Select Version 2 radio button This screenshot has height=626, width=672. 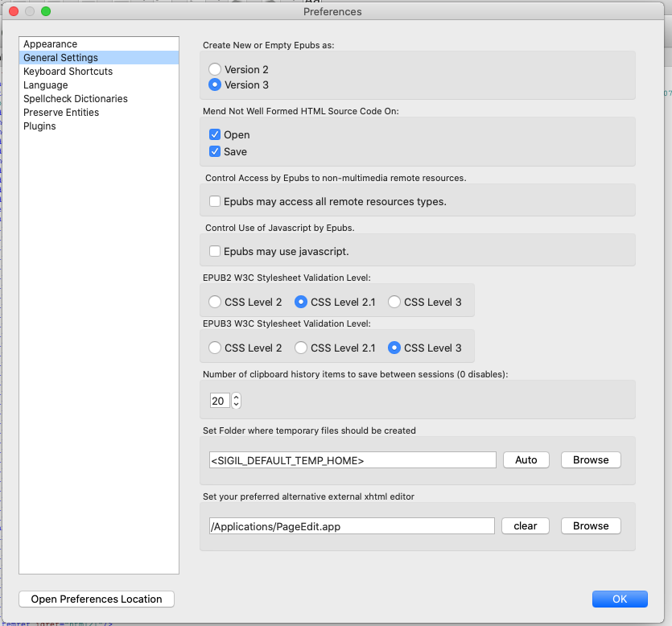point(215,70)
